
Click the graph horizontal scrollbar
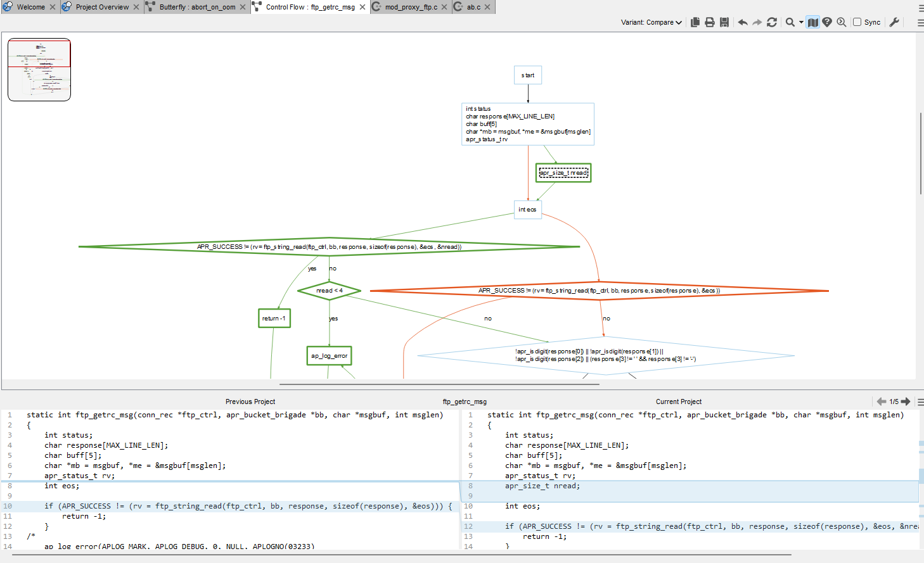click(439, 384)
